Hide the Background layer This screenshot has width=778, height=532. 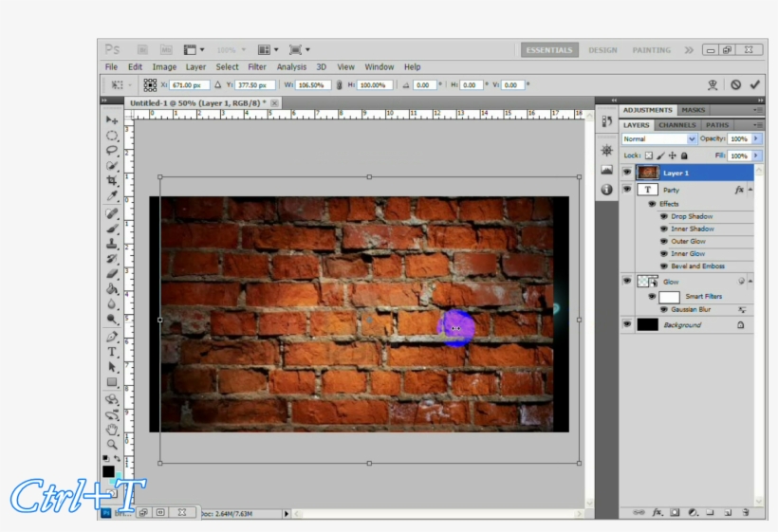click(626, 324)
